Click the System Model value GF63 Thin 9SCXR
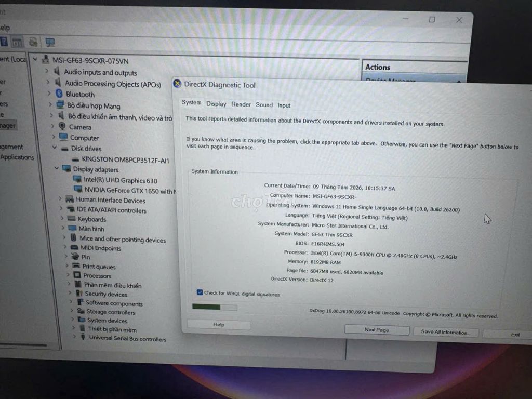 [332, 234]
